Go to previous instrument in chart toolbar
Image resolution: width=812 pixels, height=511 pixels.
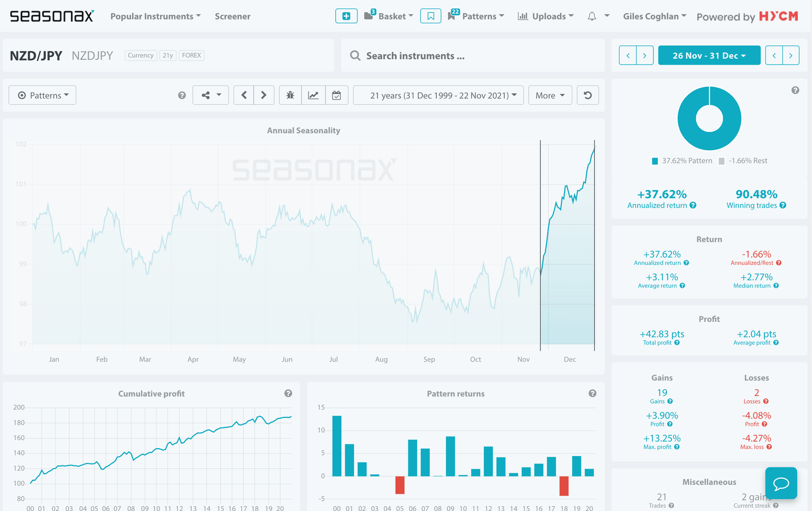pyautogui.click(x=244, y=95)
